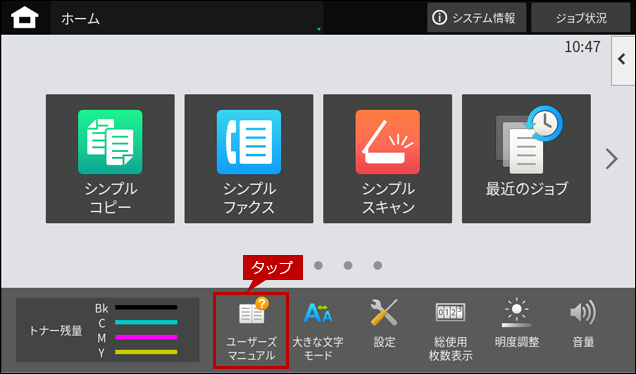Open 明度調整 brightness control
The height and width of the screenshot is (374, 636).
(x=517, y=324)
